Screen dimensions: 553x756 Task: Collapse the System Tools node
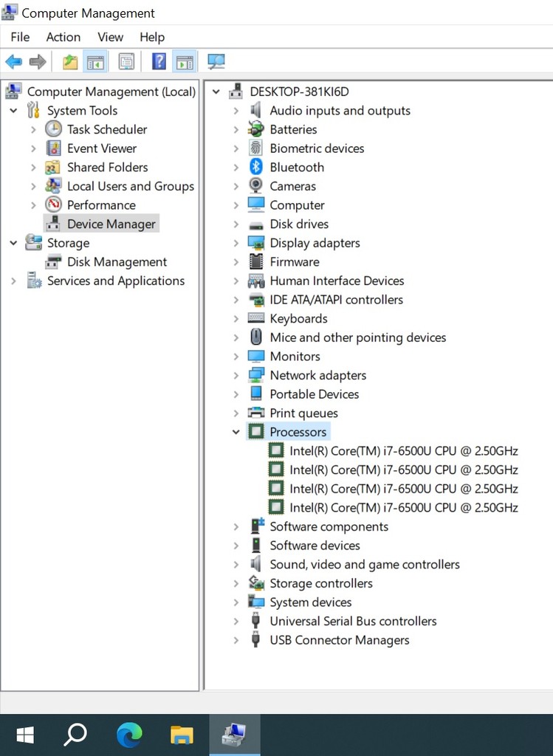(13, 111)
